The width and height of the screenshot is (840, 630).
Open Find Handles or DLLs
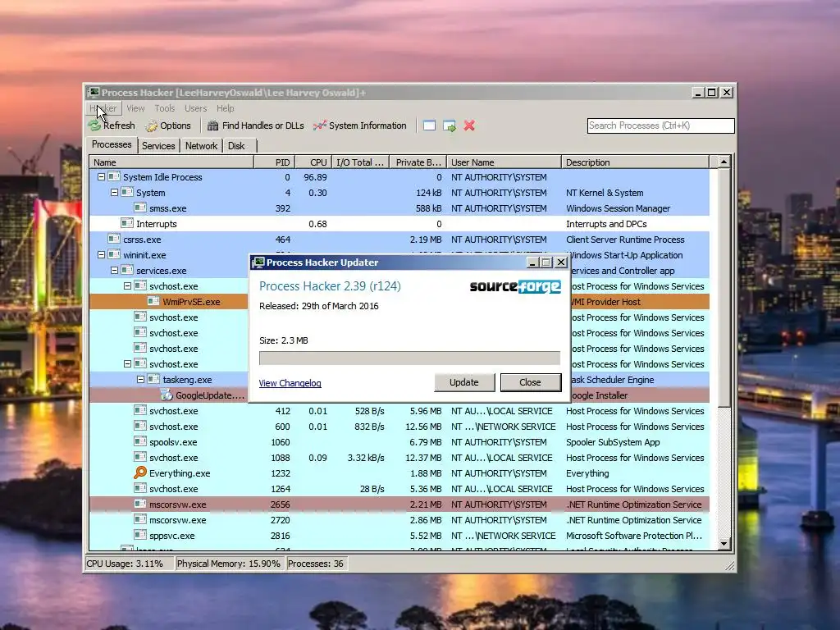pos(256,126)
